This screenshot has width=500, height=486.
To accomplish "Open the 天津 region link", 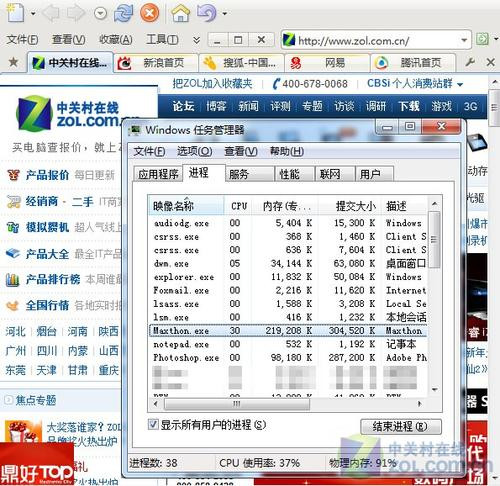I will click(46, 370).
